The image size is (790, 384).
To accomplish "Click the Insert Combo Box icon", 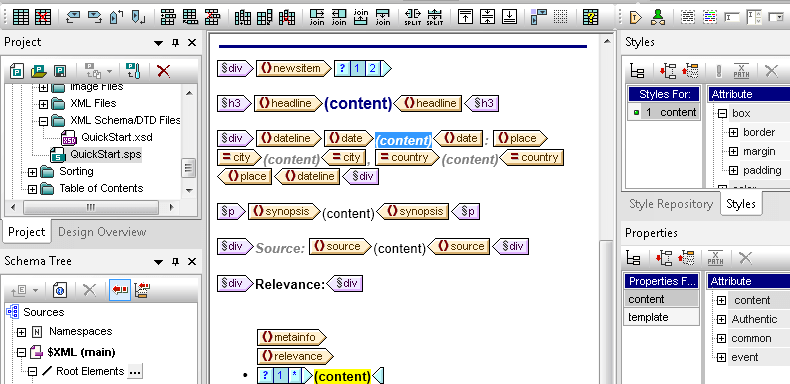I will (775, 17).
